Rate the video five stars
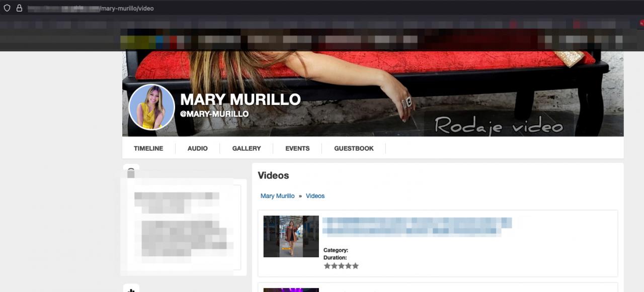644x292 pixels. point(355,266)
